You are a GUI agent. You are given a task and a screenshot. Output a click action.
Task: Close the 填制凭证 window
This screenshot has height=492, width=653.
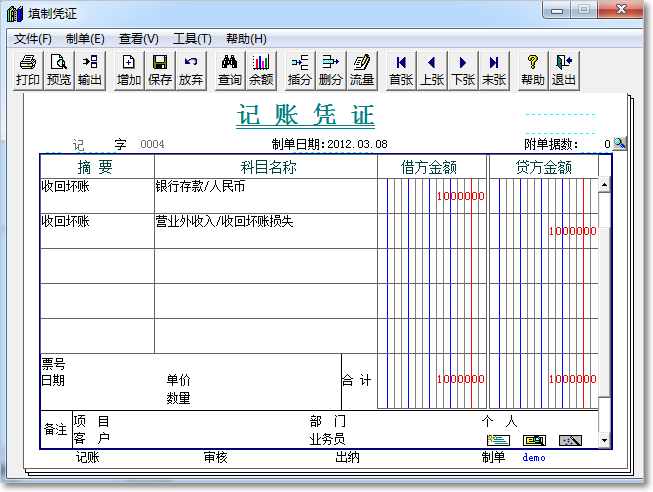coord(621,9)
